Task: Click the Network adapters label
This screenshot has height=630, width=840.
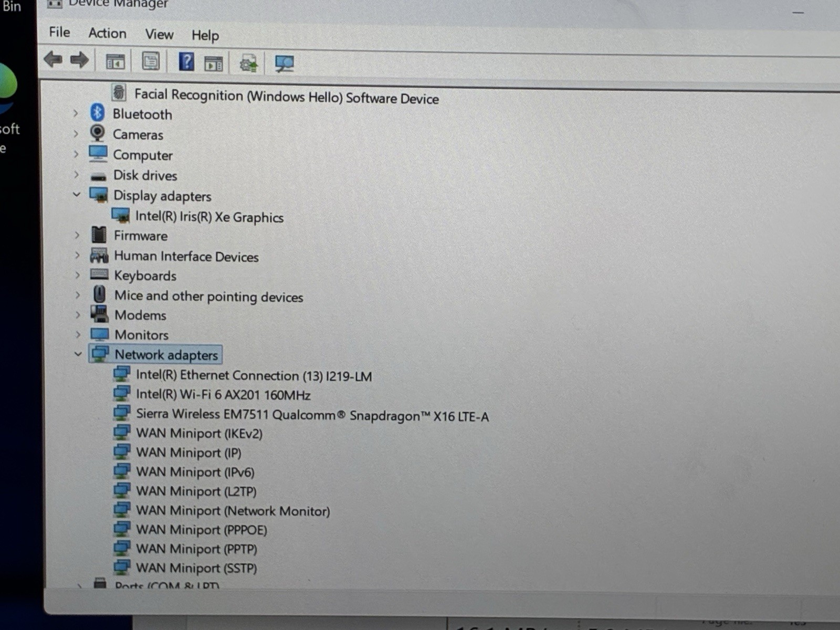Action: click(x=166, y=354)
